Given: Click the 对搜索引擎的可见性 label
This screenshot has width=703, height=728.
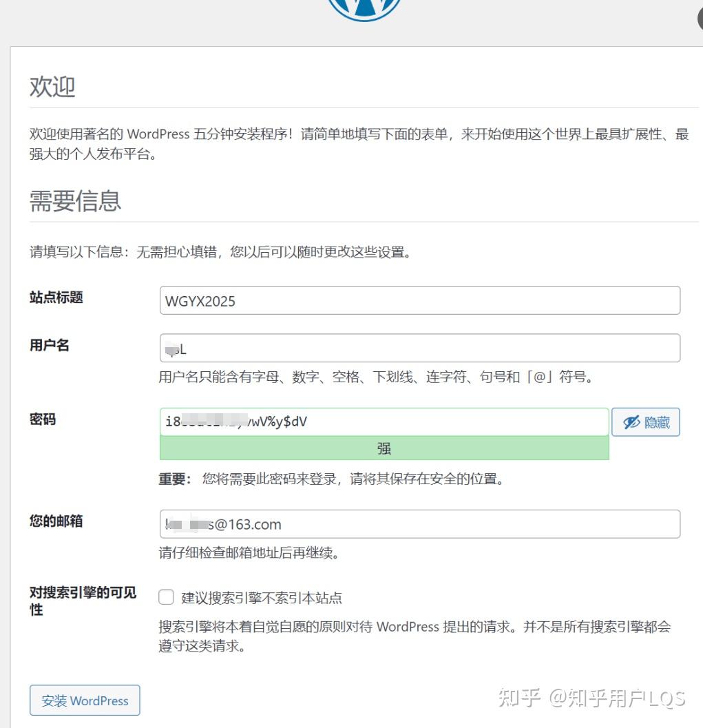Looking at the screenshot, I should point(83,601).
